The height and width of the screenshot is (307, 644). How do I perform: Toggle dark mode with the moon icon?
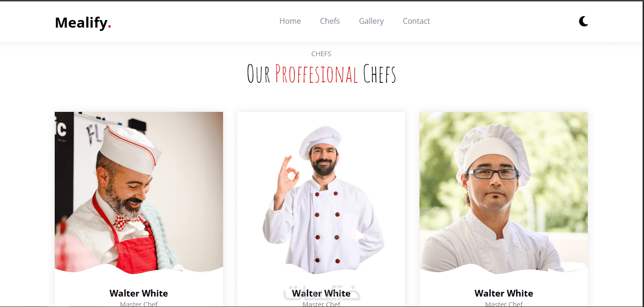tap(584, 21)
